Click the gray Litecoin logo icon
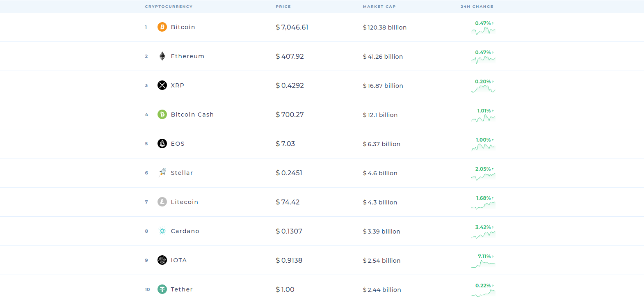This screenshot has height=305, width=644. [x=162, y=202]
